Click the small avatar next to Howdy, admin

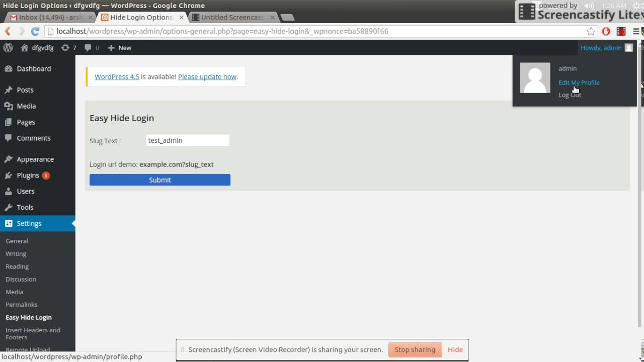(628, 48)
